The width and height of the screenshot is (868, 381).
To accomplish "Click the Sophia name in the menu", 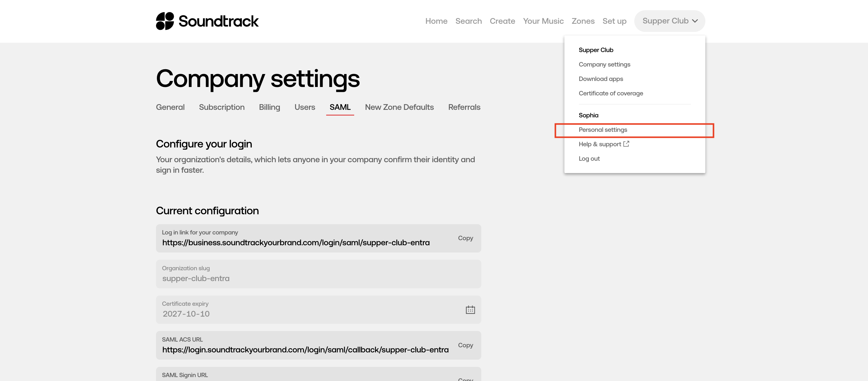I will coord(588,115).
